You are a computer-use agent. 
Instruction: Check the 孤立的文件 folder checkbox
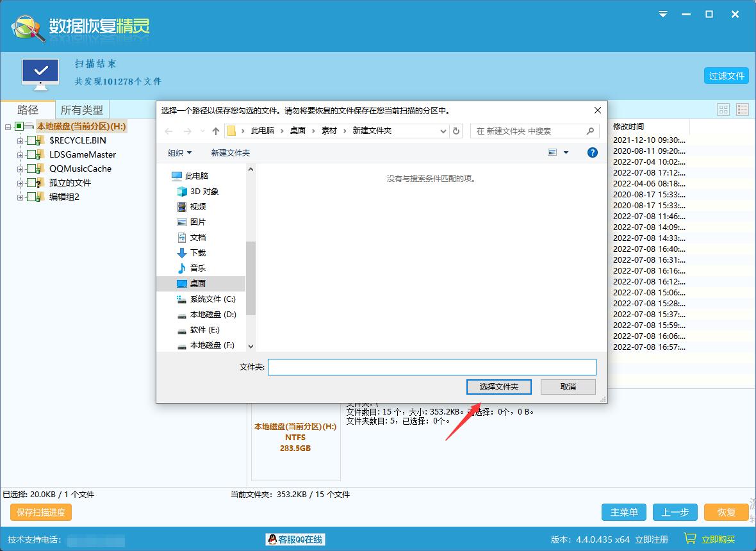tap(31, 183)
